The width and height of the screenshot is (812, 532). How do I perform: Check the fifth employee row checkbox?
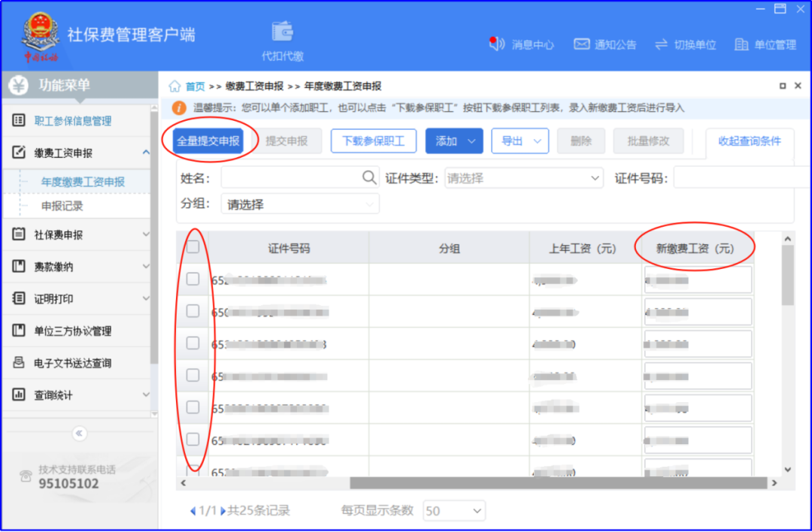[192, 407]
